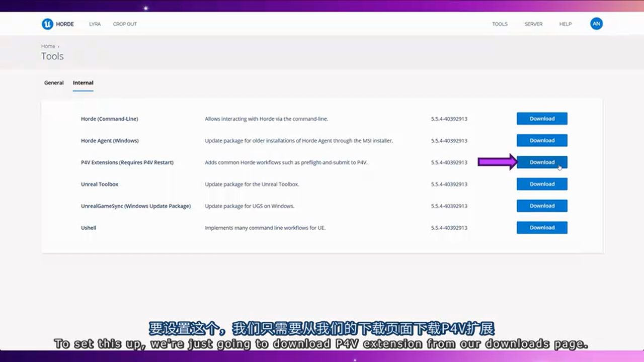Click the P4V Extensions tool name

coord(127,162)
